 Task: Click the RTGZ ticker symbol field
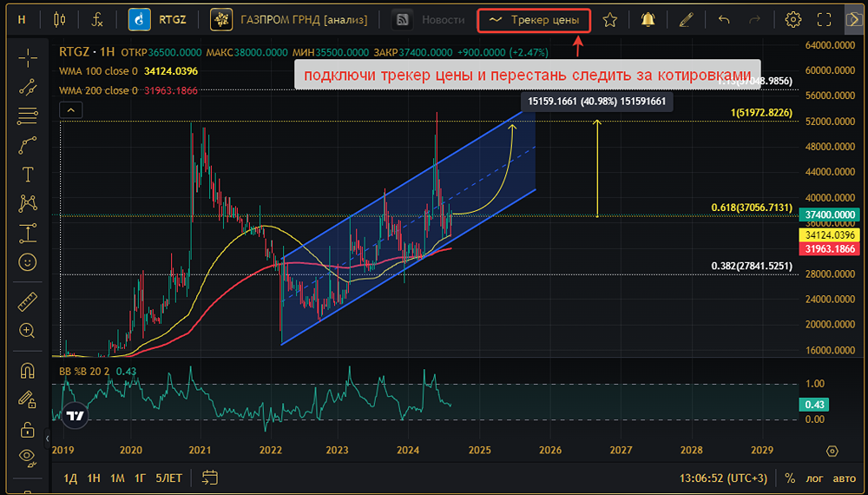point(163,19)
